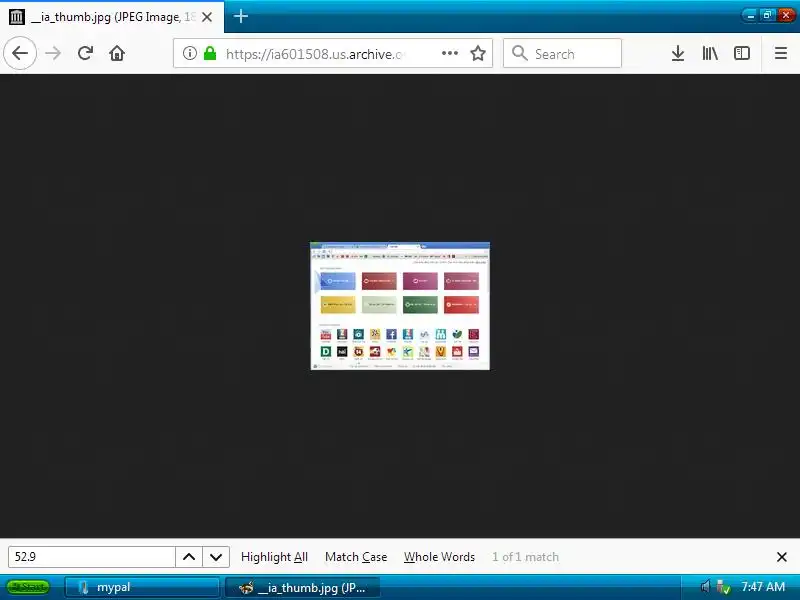Open the page actions three-dot menu
Image resolution: width=800 pixels, height=600 pixels.
449,53
